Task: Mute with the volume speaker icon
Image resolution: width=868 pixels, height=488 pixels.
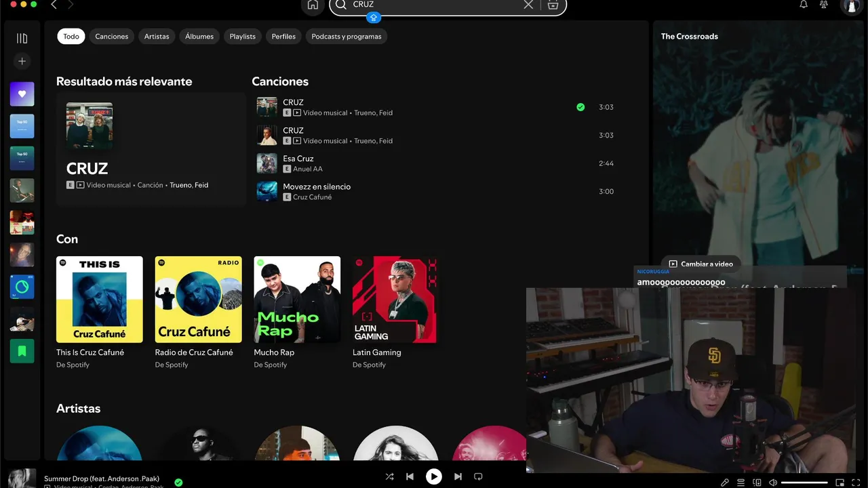Action: [773, 483]
